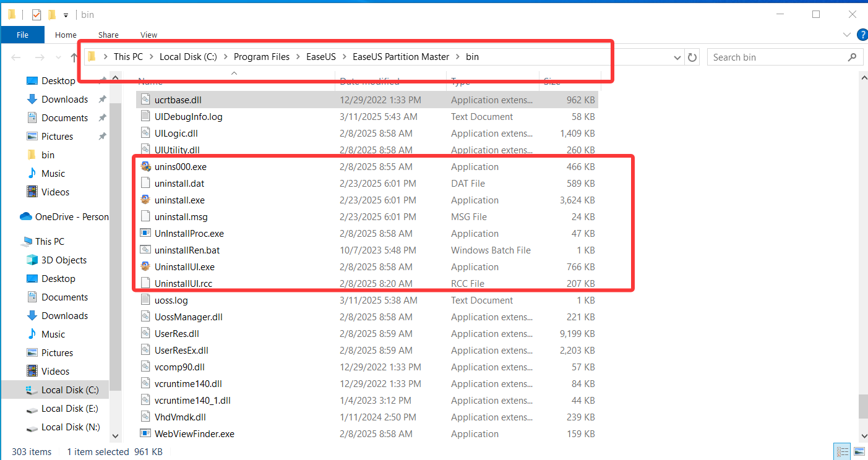Select the pinned Pictures quick access item
Viewport: 868px width, 460px height.
click(x=57, y=137)
